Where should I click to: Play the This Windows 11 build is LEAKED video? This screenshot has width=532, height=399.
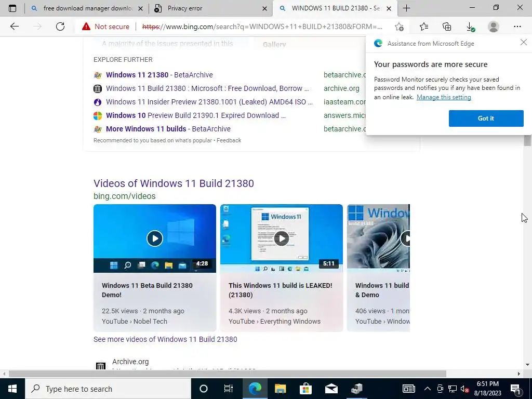click(x=281, y=238)
